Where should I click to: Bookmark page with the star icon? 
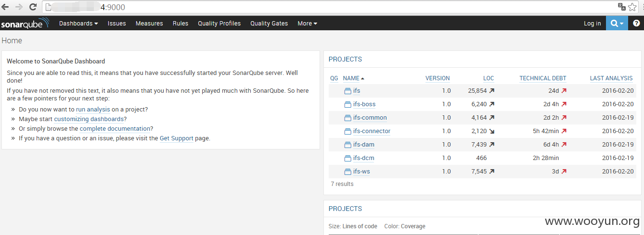(x=632, y=7)
